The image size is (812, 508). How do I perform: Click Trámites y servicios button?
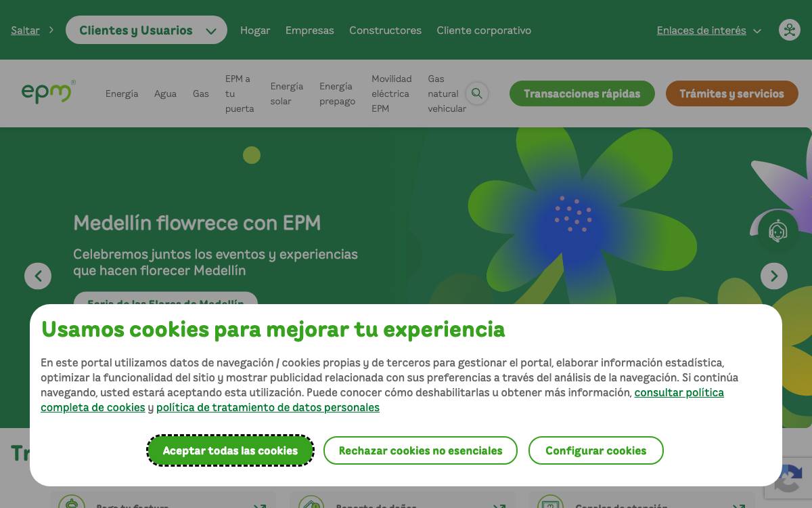pos(731,93)
